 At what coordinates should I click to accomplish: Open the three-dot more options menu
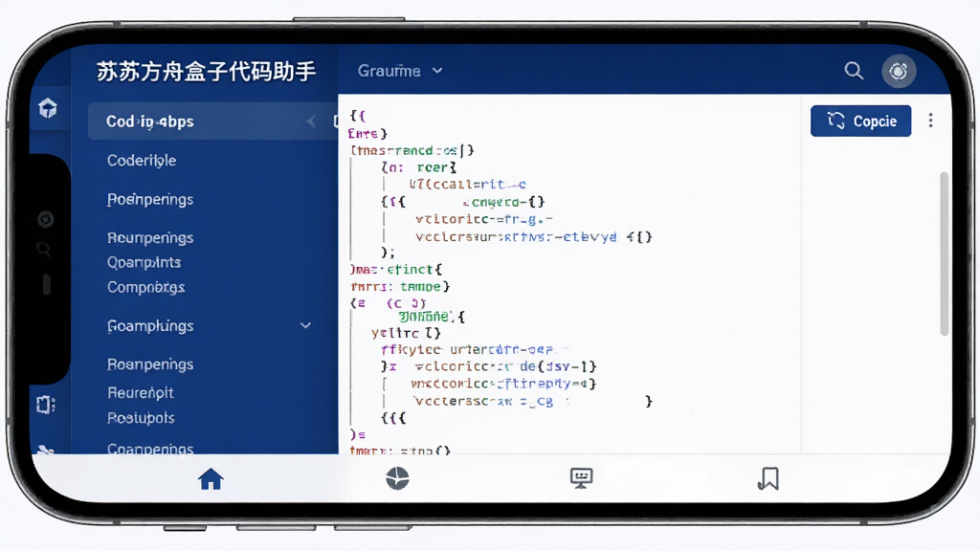930,121
